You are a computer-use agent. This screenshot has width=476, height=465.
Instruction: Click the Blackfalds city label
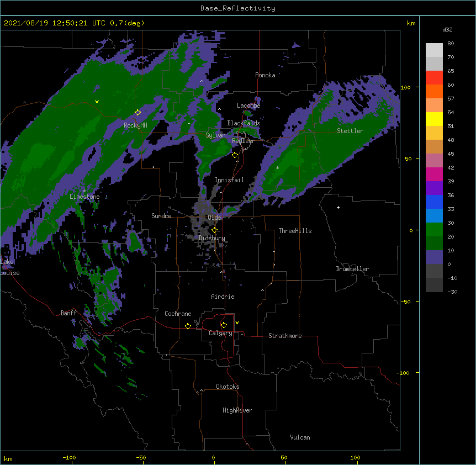point(244,123)
